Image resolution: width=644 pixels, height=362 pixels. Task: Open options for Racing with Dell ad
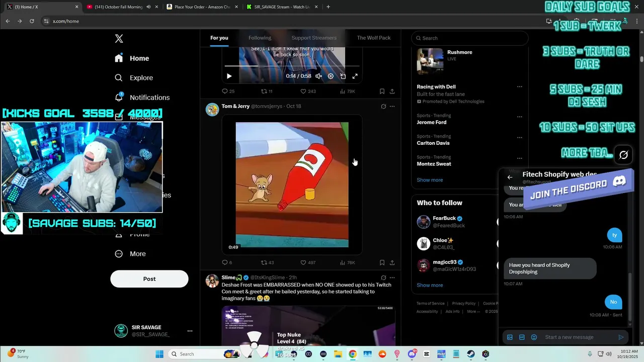point(520,86)
